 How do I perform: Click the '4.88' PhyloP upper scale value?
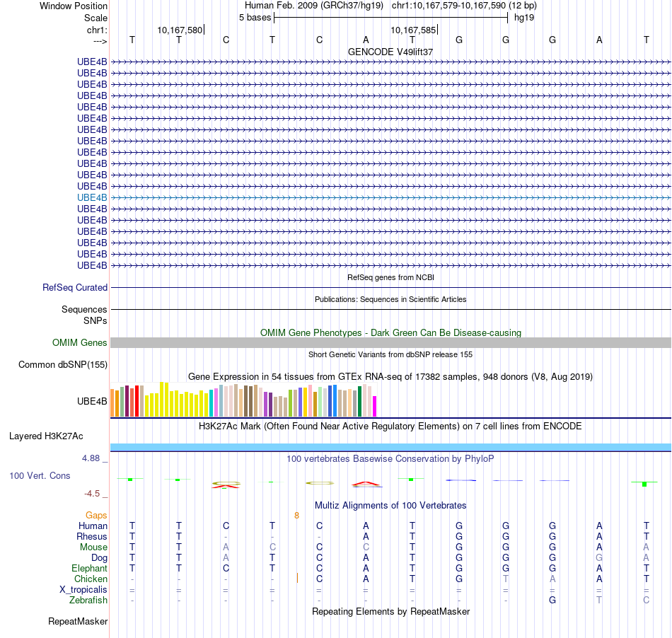click(91, 458)
